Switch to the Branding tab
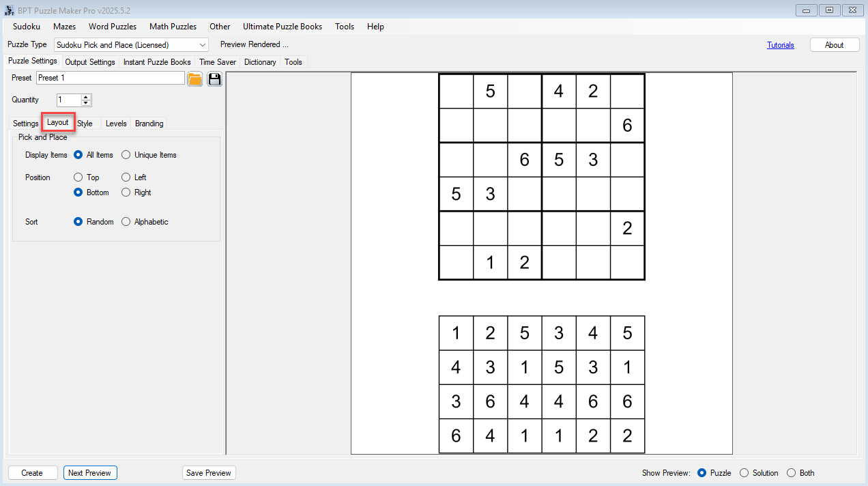This screenshot has width=868, height=486. [149, 123]
